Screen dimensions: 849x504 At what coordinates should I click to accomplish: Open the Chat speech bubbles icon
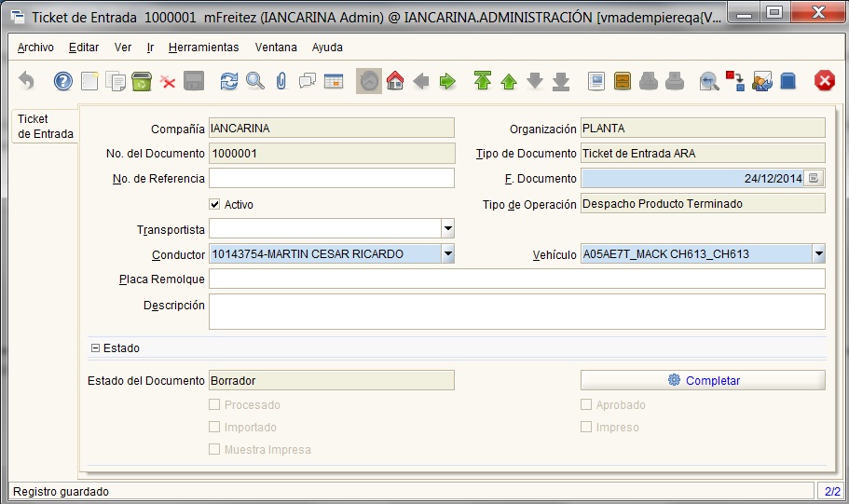307,81
